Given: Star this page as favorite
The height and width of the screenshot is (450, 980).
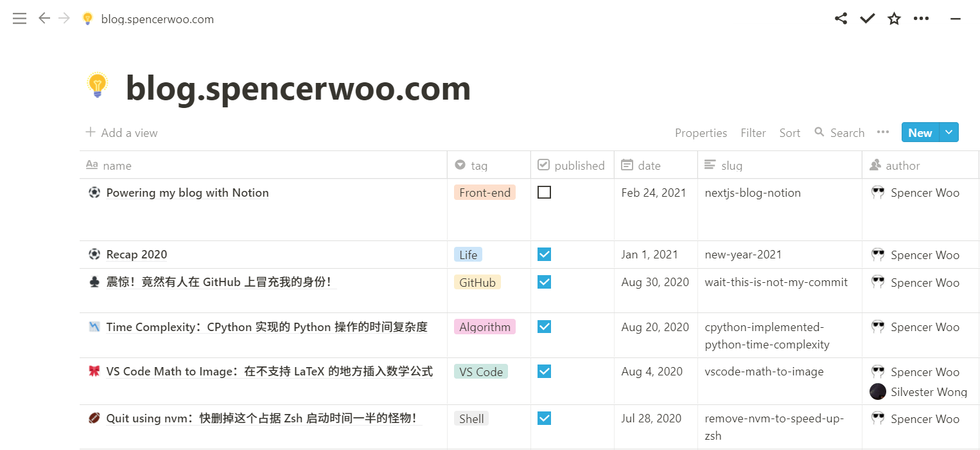Looking at the screenshot, I should tap(894, 19).
